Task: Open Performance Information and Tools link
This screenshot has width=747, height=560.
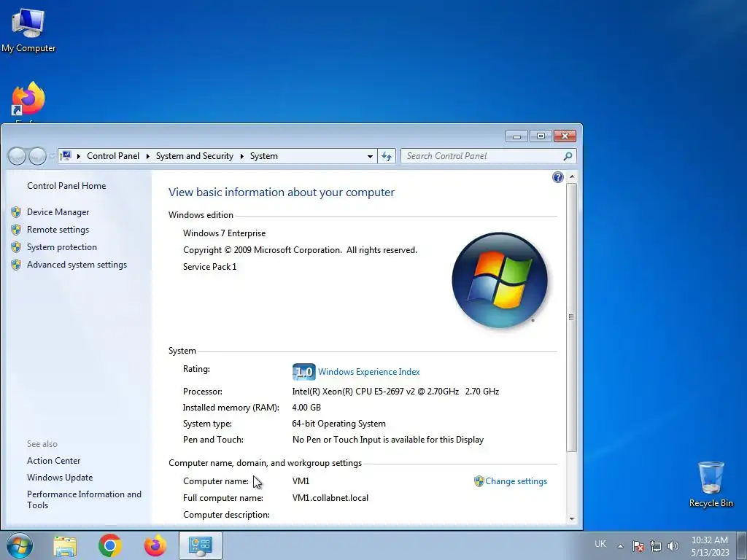Action: click(84, 499)
